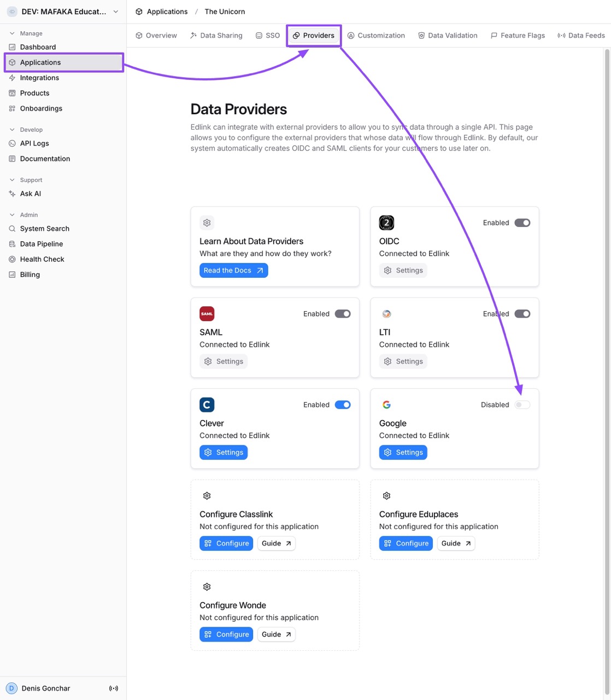Image resolution: width=611 pixels, height=700 pixels.
Task: Open the API Logs section
Action: pos(34,143)
